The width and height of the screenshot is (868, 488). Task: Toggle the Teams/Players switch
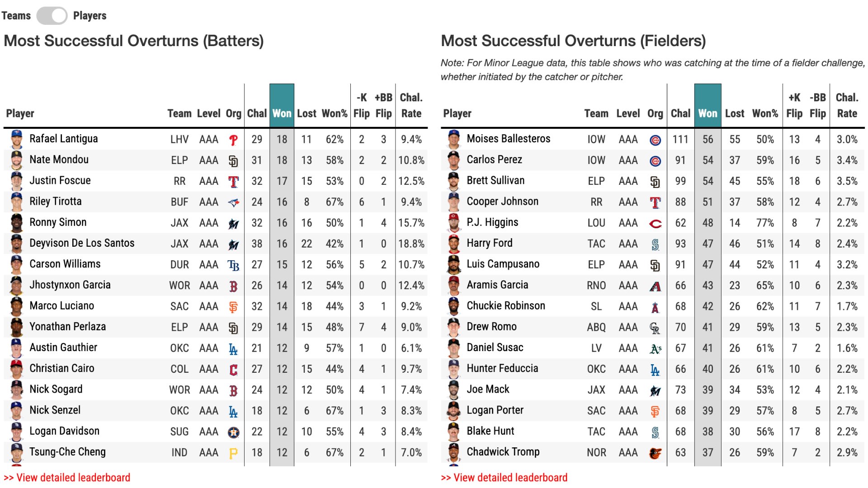pyautogui.click(x=52, y=16)
